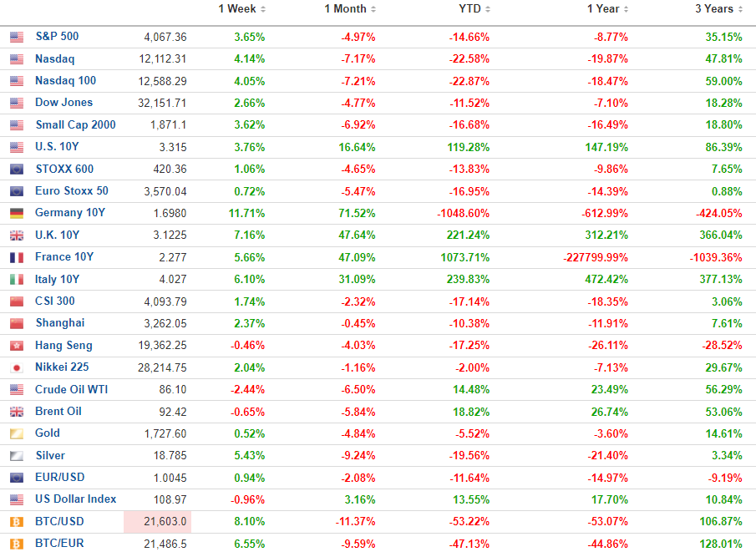Open the Germany 10Y bond link
Screen dimensions: 756x557
click(70, 212)
